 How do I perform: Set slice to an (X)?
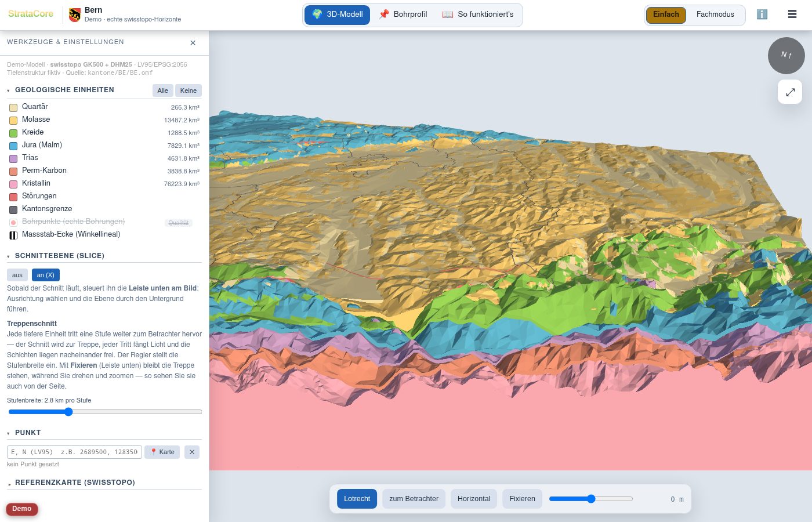tap(46, 275)
